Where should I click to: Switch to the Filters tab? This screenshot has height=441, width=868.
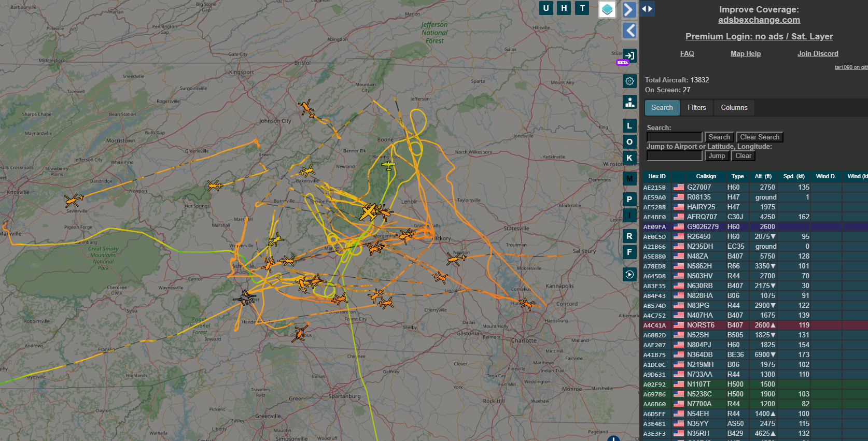697,107
